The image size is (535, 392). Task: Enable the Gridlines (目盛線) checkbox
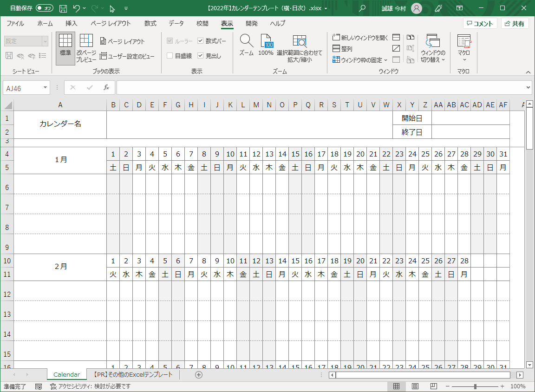170,56
